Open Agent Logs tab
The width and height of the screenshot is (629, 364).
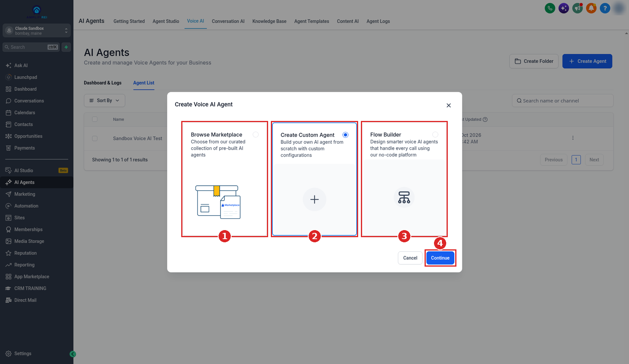coord(378,21)
